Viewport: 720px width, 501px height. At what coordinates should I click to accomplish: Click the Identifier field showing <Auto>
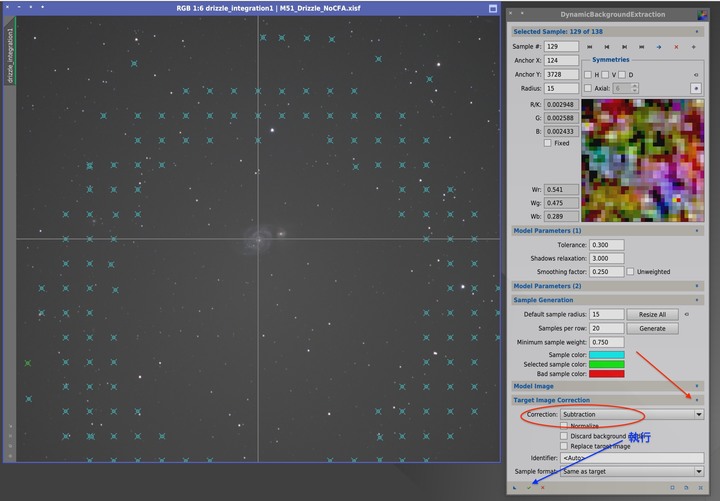pyautogui.click(x=632, y=458)
